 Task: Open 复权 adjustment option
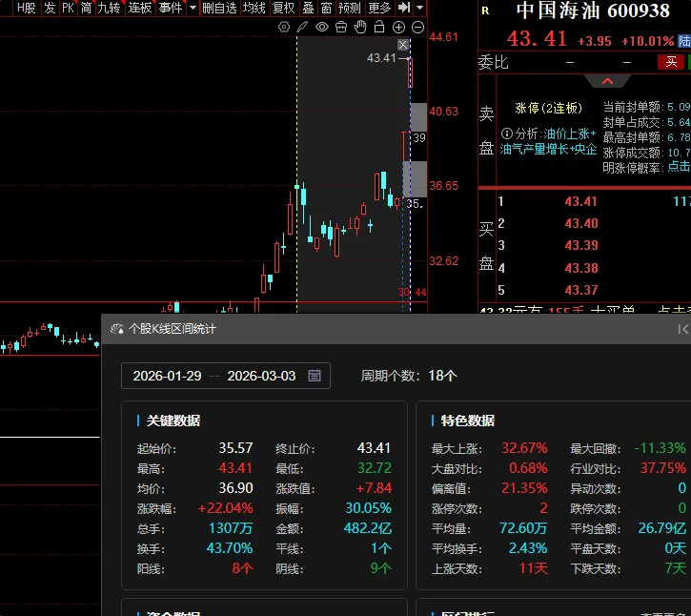pos(283,8)
